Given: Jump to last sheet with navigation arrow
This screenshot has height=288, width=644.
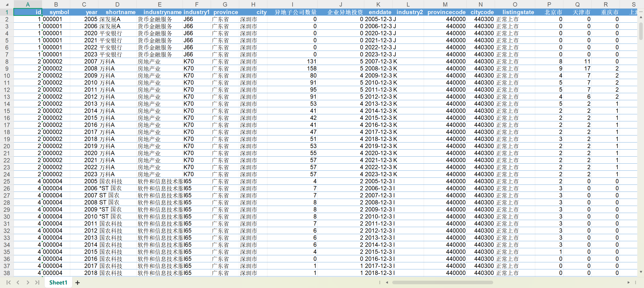Looking at the screenshot, I should (x=37, y=282).
